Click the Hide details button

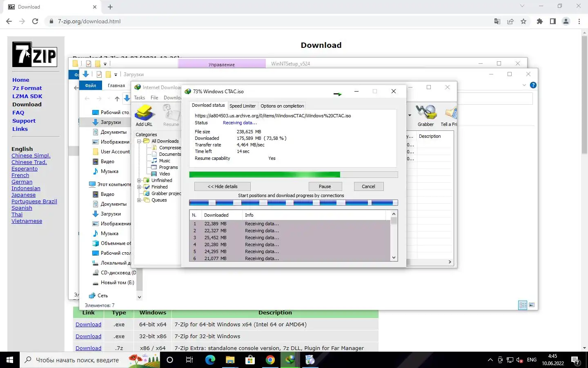click(x=223, y=186)
